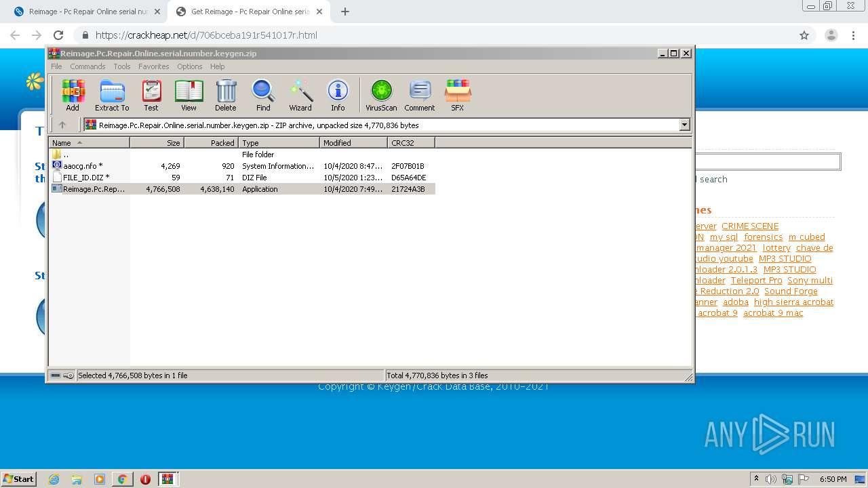Launch the Wizard wand tool
Viewport: 868px width, 488px height.
point(300,95)
